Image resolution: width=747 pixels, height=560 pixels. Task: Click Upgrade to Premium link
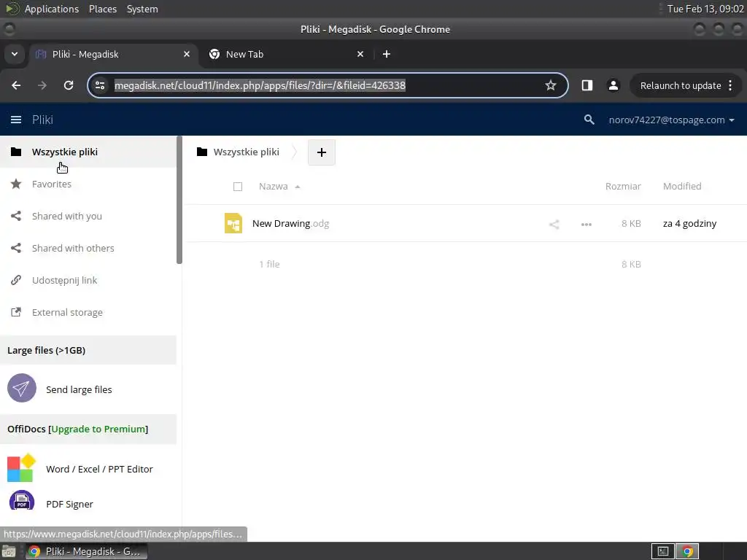98,429
